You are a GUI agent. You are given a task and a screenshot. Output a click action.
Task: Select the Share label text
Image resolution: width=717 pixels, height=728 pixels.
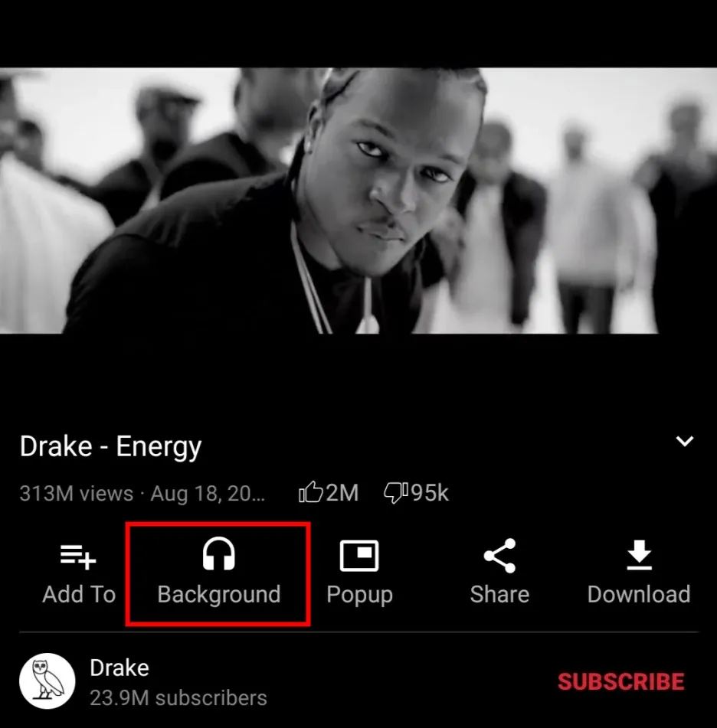coord(499,594)
